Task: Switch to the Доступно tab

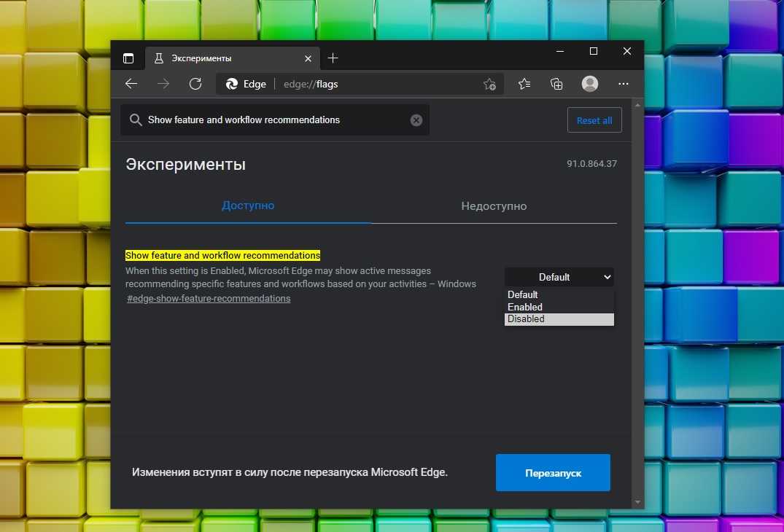Action: click(248, 206)
